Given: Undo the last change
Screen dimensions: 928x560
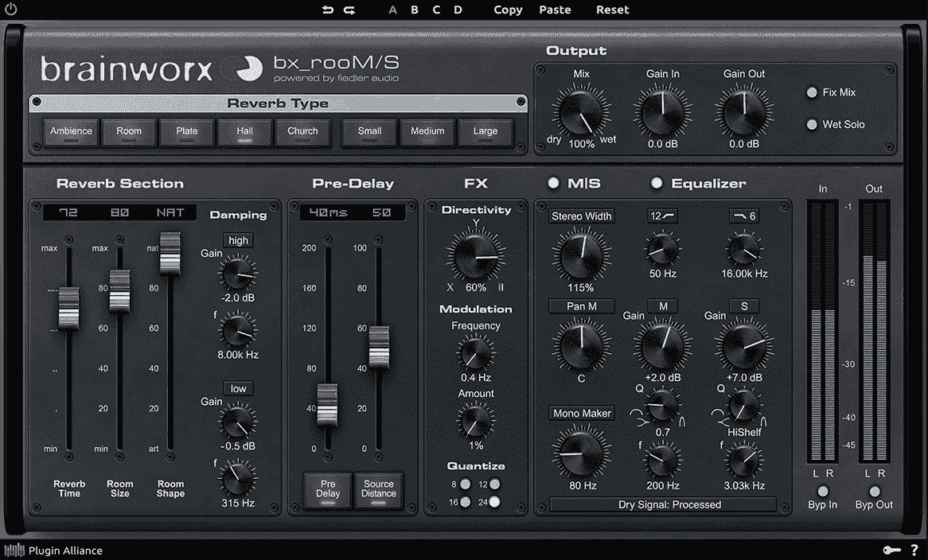Looking at the screenshot, I should pos(329,10).
